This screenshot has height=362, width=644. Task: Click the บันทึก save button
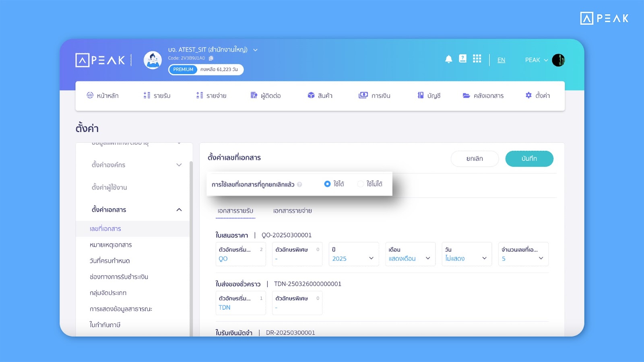click(529, 158)
